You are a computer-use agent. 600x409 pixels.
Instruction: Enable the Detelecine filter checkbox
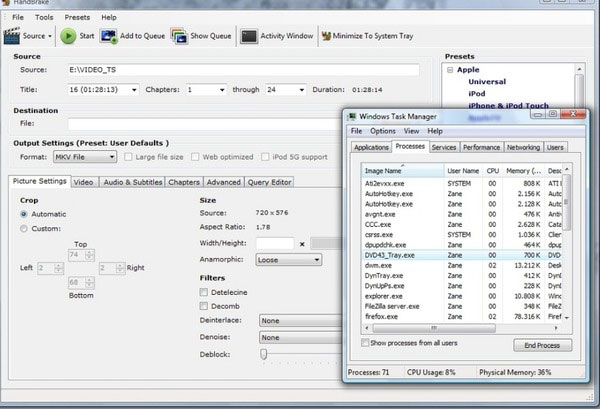(x=204, y=291)
